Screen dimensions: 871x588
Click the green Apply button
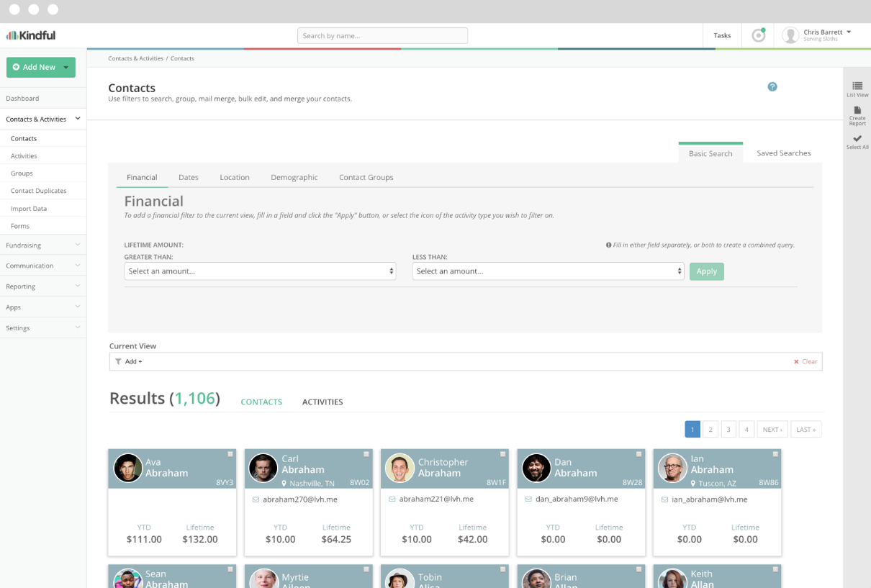coord(706,271)
